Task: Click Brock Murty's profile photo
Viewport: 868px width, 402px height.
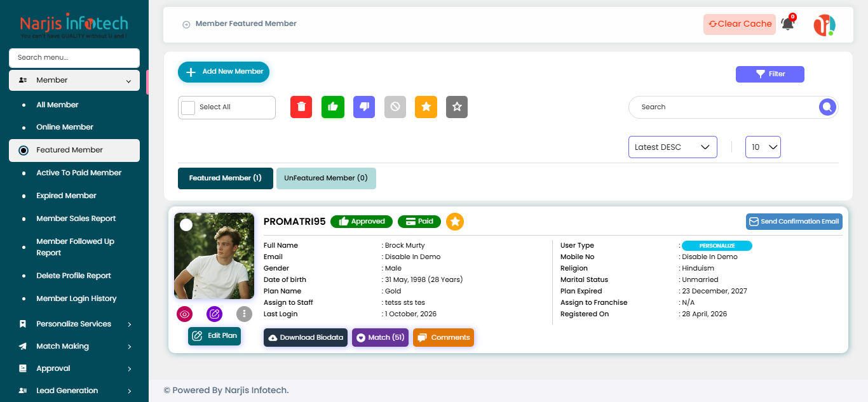Action: pyautogui.click(x=214, y=256)
